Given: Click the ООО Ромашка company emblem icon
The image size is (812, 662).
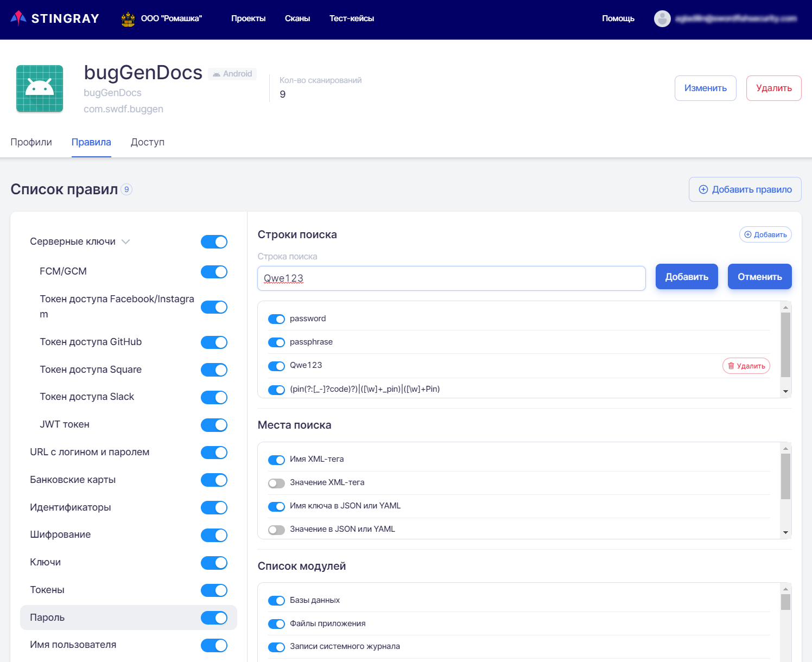Looking at the screenshot, I should point(128,19).
